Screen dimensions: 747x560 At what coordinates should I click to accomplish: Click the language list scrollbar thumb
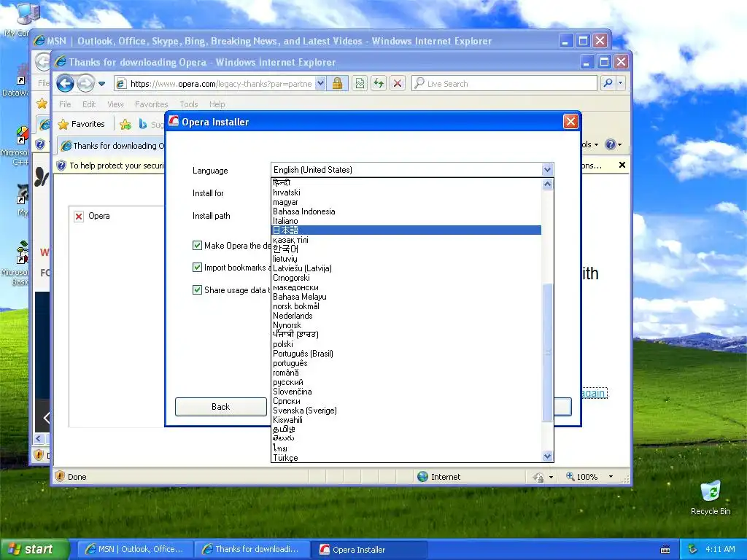point(547,352)
